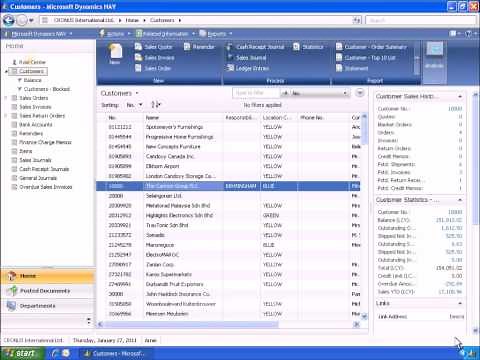The width and height of the screenshot is (480, 360).
Task: Open Finance Charge Memos in navigation pane
Action: click(45, 142)
